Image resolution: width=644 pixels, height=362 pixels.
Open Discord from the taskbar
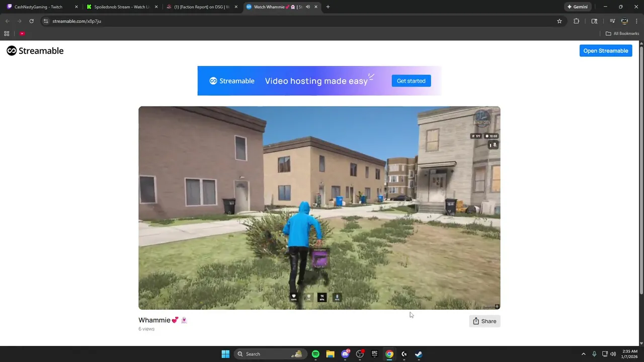pyautogui.click(x=345, y=354)
